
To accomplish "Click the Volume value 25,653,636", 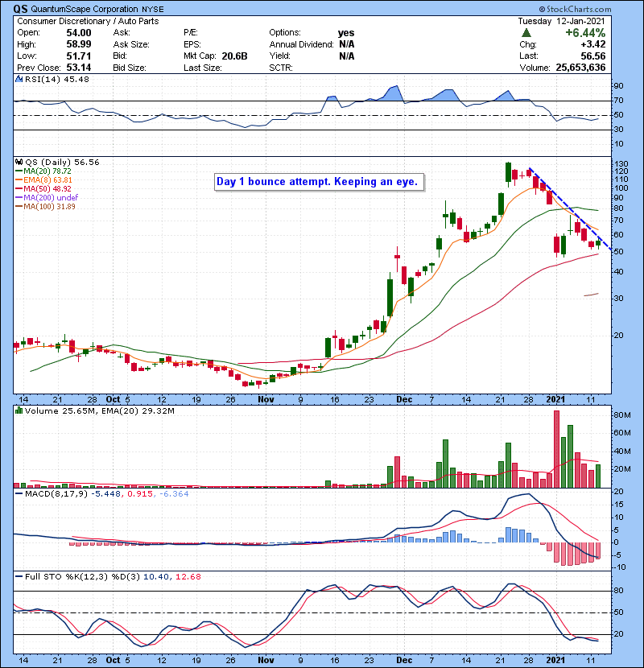I will (580, 68).
